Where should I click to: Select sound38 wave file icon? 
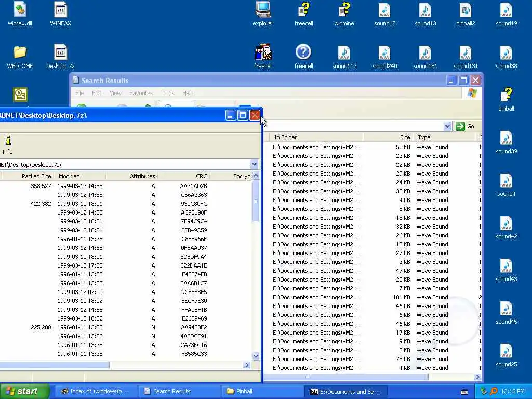(x=506, y=57)
